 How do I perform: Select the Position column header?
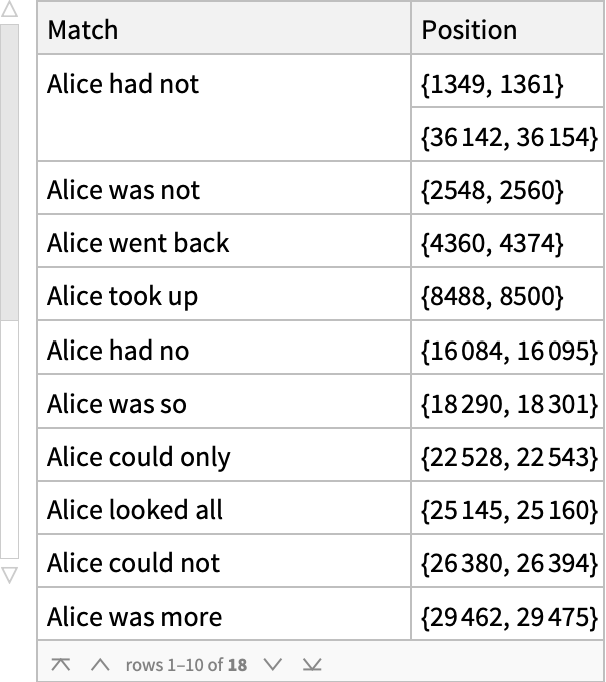click(469, 30)
